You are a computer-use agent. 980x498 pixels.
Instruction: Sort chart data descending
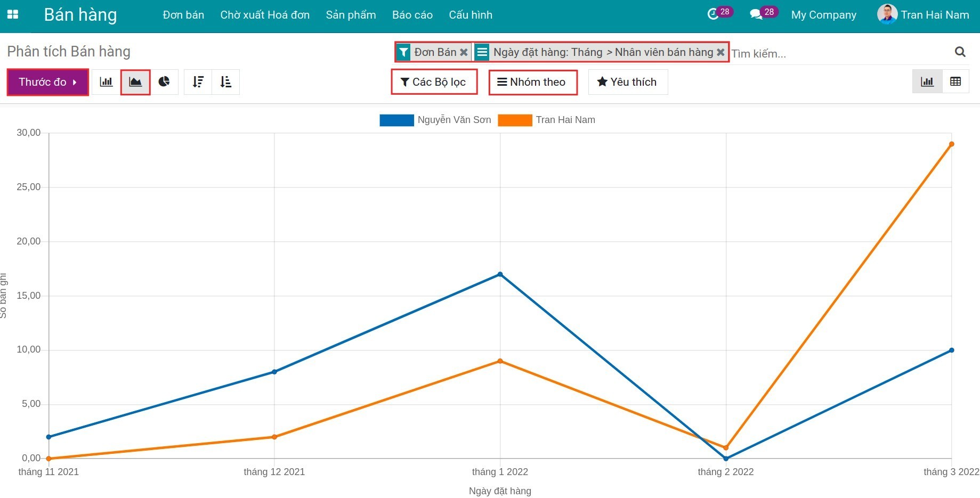pos(198,82)
